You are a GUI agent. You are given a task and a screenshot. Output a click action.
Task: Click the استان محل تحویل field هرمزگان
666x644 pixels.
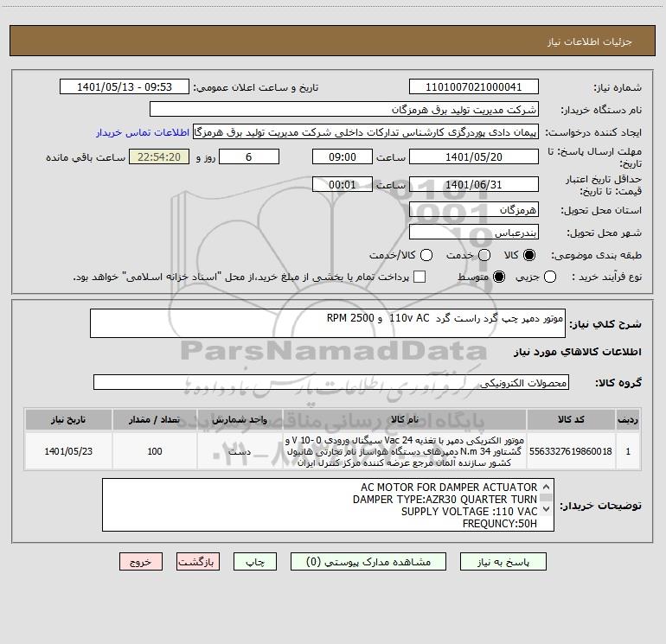(x=474, y=209)
